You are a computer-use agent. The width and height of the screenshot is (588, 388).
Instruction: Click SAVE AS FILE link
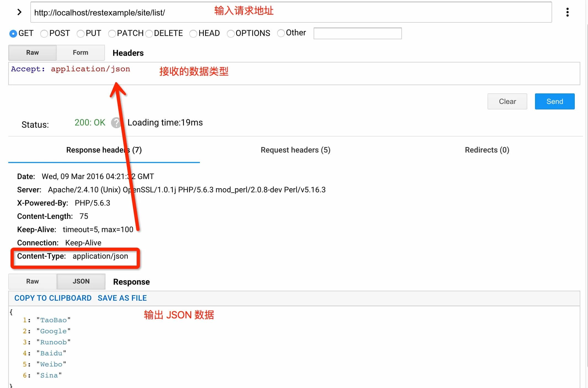[122, 298]
